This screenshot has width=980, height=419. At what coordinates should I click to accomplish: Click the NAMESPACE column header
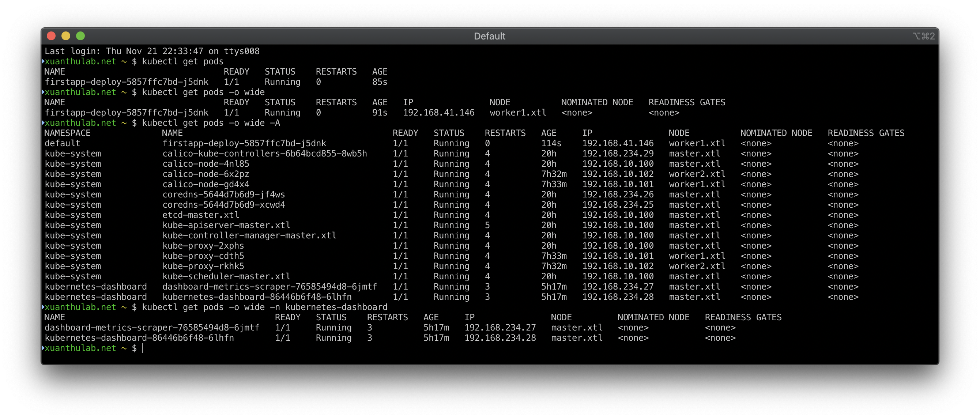67,133
